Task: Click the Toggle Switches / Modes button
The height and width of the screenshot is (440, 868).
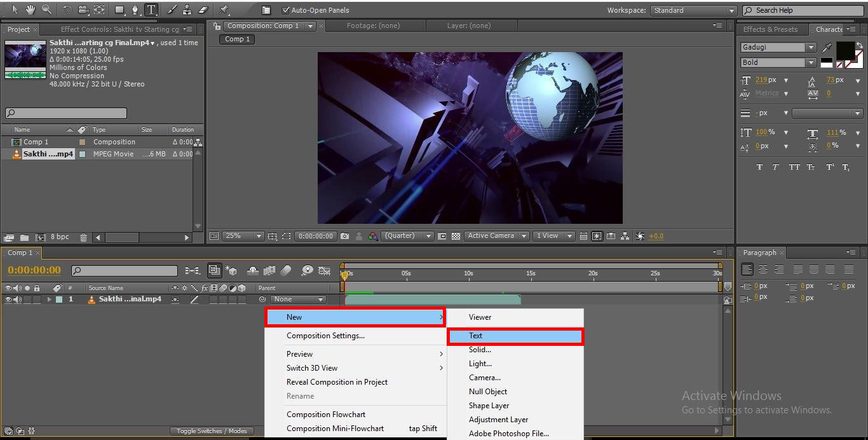Action: click(212, 430)
